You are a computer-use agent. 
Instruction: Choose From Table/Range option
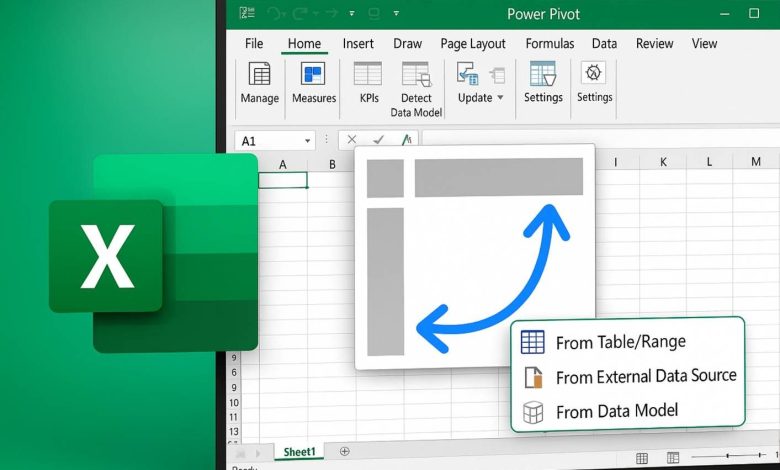tap(620, 342)
